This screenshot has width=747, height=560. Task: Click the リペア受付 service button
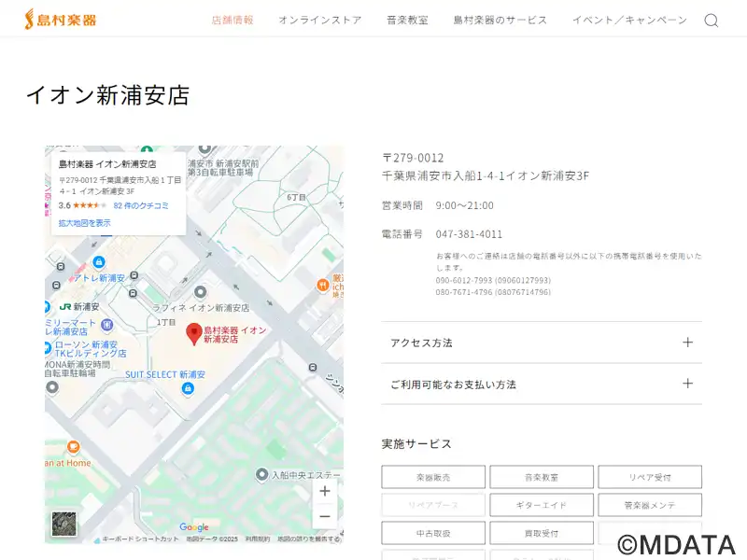(650, 477)
